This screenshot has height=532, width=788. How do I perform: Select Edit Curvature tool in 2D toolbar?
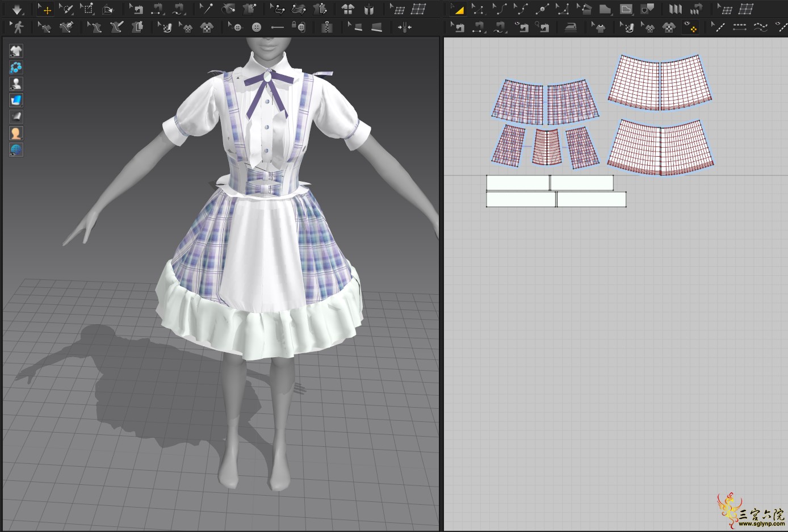500,10
